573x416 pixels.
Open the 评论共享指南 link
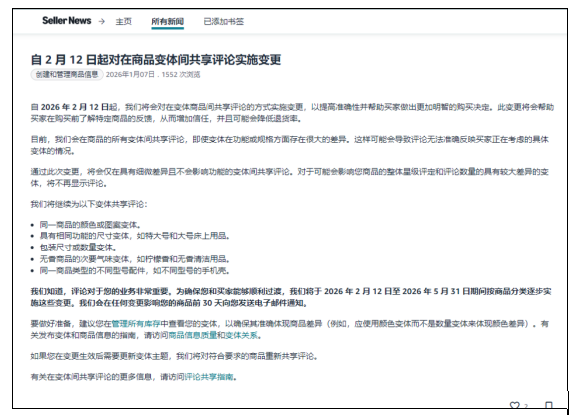click(x=209, y=377)
